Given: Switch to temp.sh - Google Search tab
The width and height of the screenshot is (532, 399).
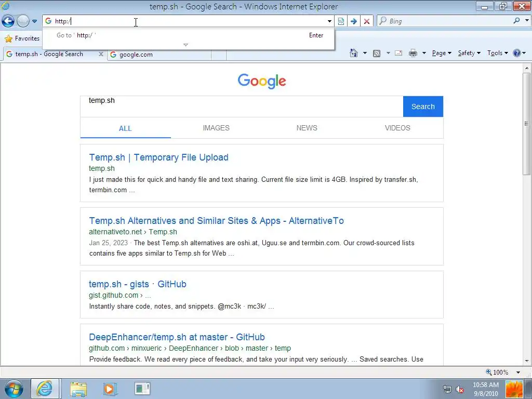Looking at the screenshot, I should point(49,54).
